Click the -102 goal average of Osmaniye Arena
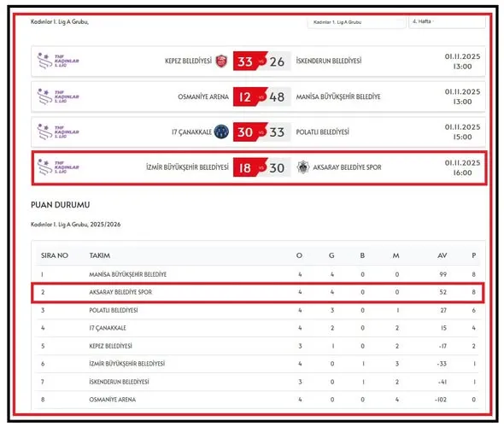This screenshot has height=427, width=504. [440, 400]
